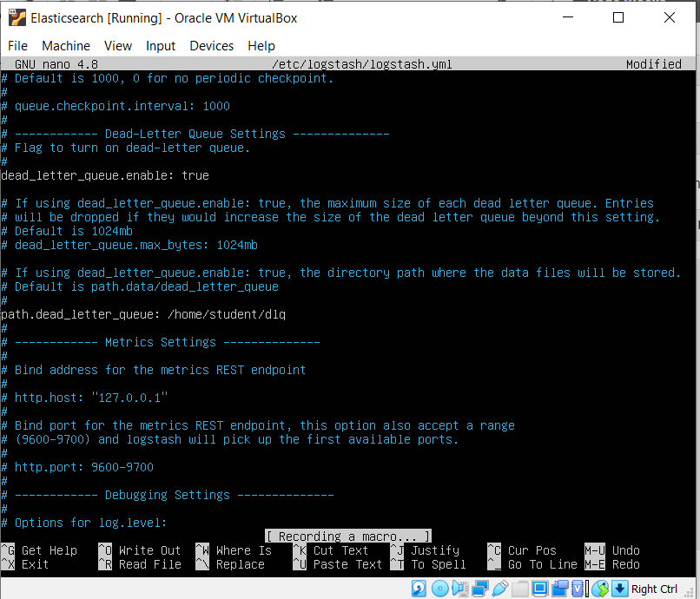Click the window resize grip at bottom-right corner
The width and height of the screenshot is (700, 599).
[689, 593]
